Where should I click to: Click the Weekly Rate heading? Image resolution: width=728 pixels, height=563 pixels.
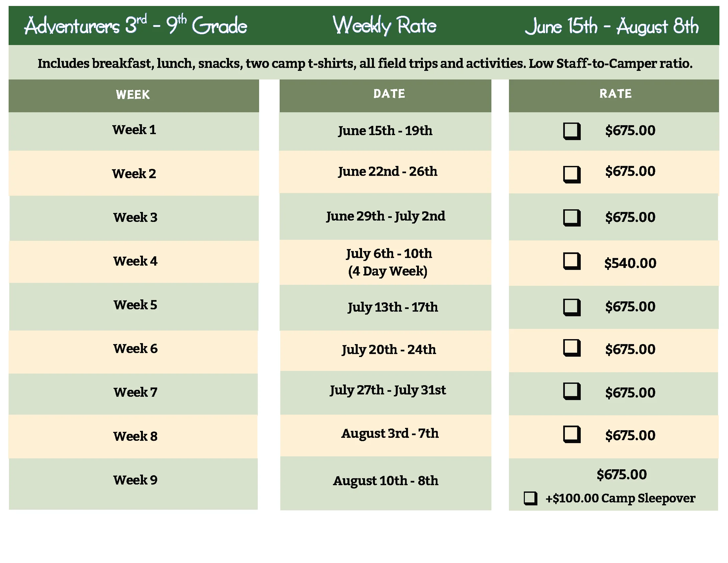384,26
